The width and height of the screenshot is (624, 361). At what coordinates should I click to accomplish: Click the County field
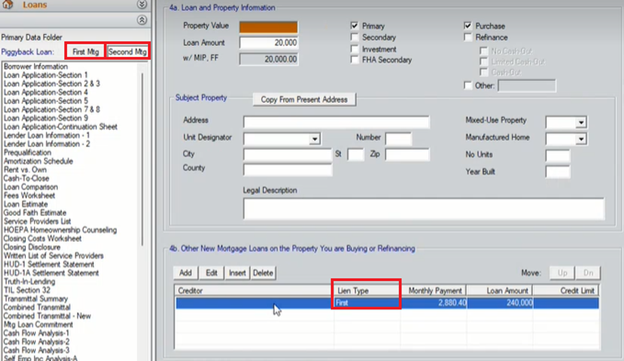coord(287,170)
